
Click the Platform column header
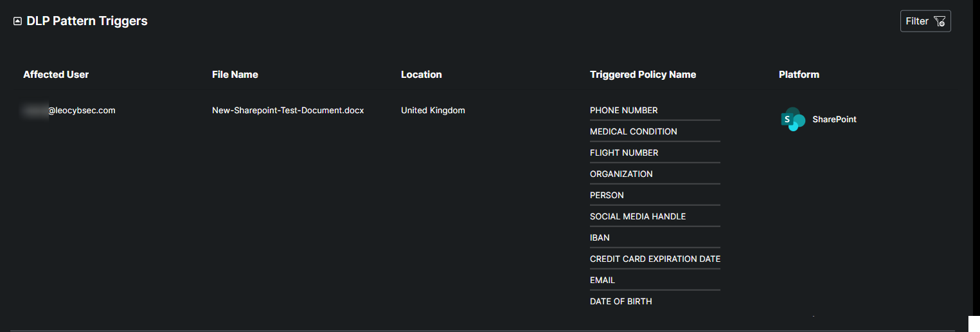click(x=799, y=75)
